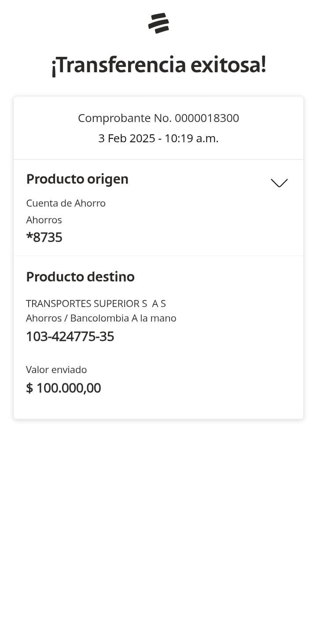Click the Ahorros label under Cuenta de Ahorro
This screenshot has height=644, width=317.
(44, 220)
